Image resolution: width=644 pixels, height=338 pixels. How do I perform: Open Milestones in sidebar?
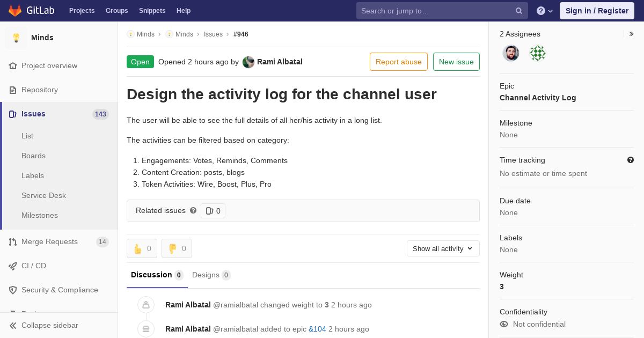40,216
